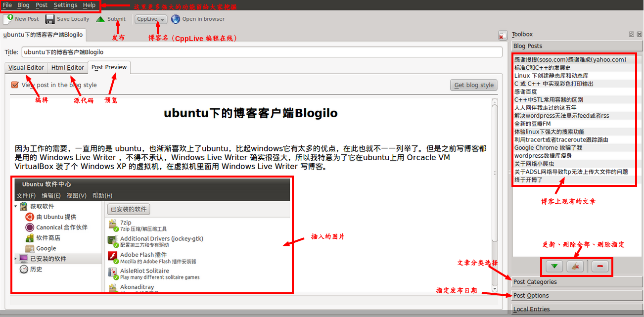Click the inserted Ubuntu software center image
Image resolution: width=644 pixels, height=317 pixels.
[151, 234]
